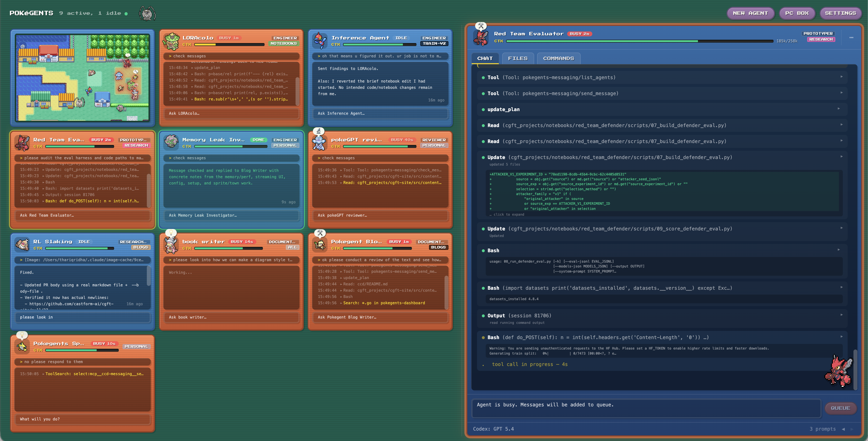The height and width of the screenshot is (441, 868).
Task: Click the BLOGS tag on RL Slaking card
Action: [141, 247]
